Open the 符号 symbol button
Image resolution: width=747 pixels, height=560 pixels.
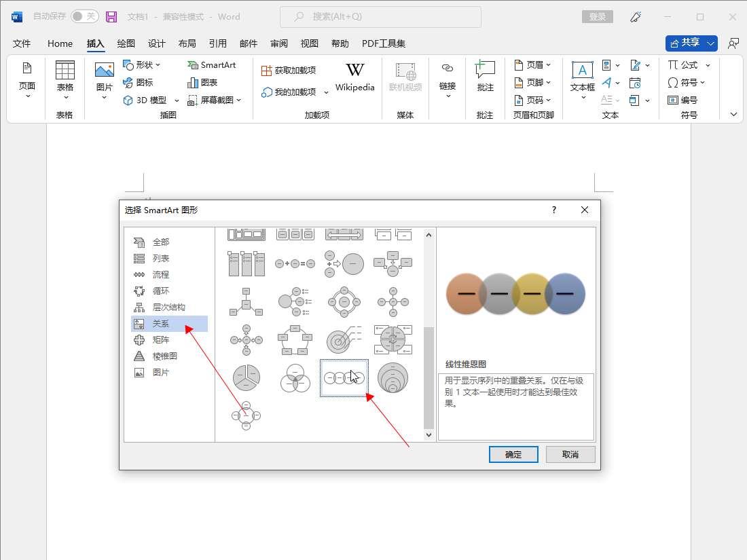(686, 82)
